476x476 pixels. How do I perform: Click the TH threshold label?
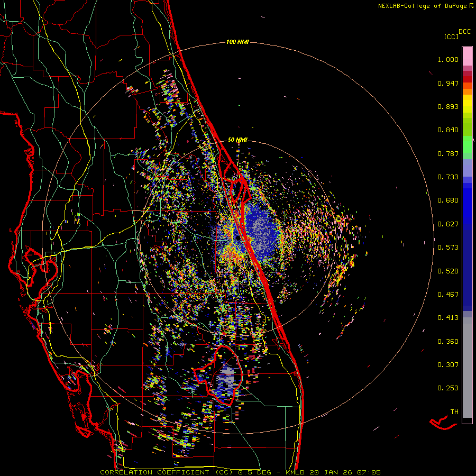pyautogui.click(x=454, y=412)
